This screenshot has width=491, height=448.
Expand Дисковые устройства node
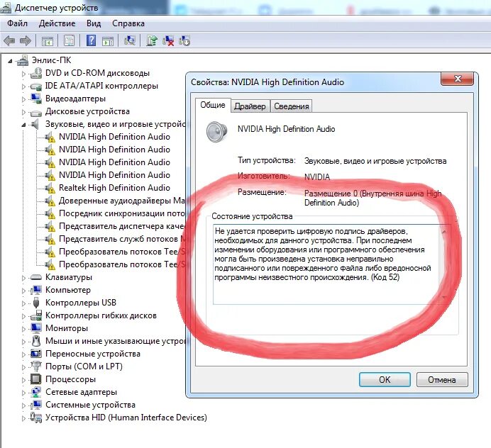pos(23,112)
